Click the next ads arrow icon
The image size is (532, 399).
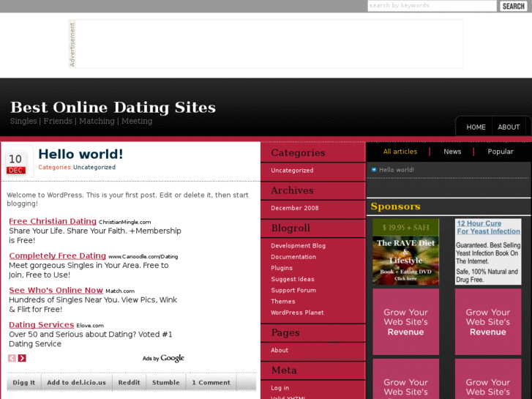pos(22,358)
